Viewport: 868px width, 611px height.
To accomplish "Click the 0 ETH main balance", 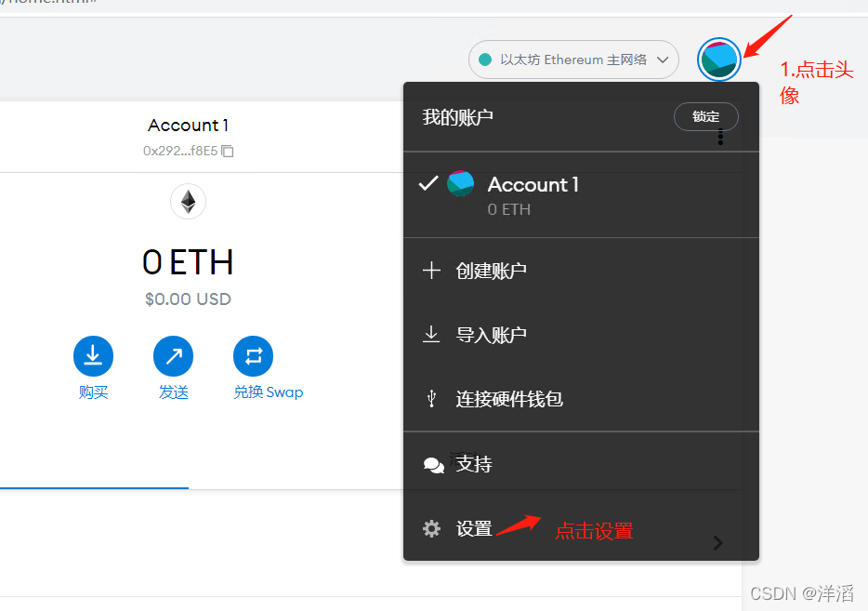I will pyautogui.click(x=189, y=262).
